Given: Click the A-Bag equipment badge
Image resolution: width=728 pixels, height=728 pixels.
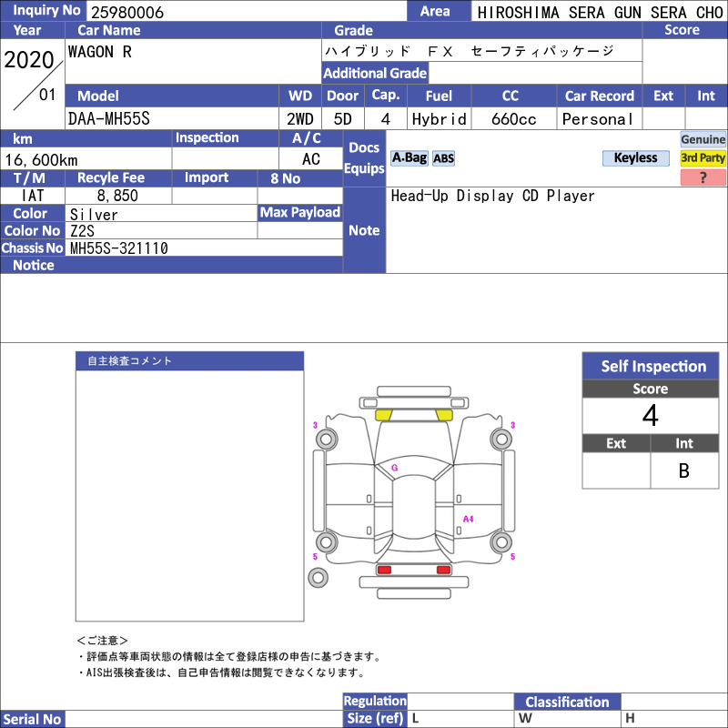Looking at the screenshot, I should (x=409, y=158).
